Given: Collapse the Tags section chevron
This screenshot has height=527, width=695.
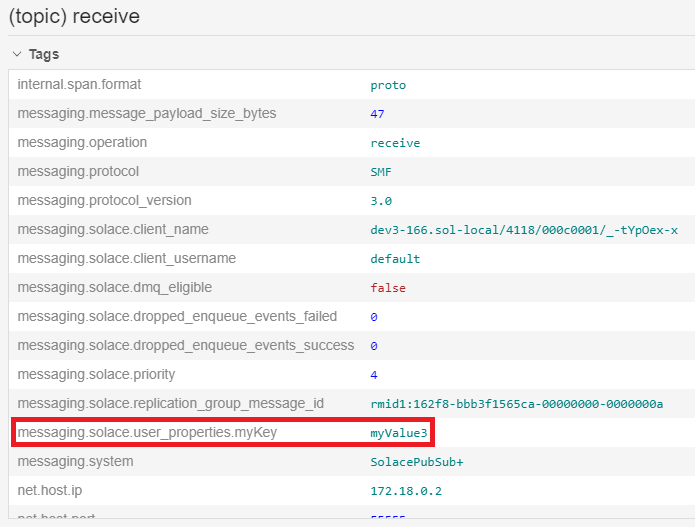Looking at the screenshot, I should [x=16, y=54].
